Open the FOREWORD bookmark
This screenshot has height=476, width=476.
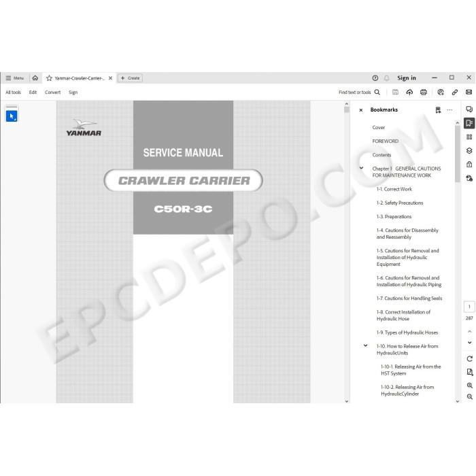click(x=386, y=141)
